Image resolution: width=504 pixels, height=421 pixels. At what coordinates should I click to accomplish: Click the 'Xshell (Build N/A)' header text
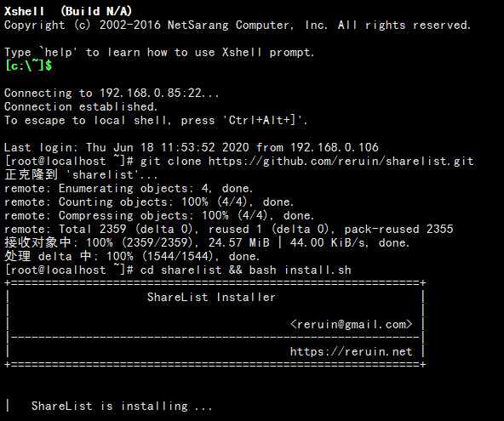click(68, 11)
